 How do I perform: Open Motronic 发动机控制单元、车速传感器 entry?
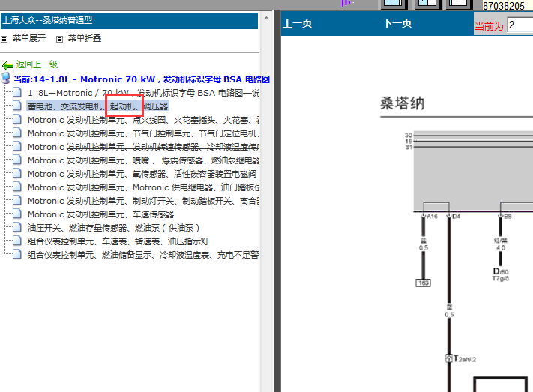click(x=101, y=214)
